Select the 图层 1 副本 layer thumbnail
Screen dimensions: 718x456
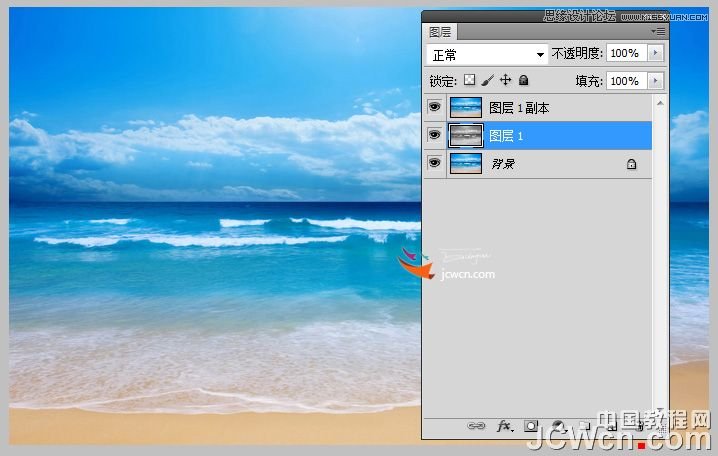[466, 108]
